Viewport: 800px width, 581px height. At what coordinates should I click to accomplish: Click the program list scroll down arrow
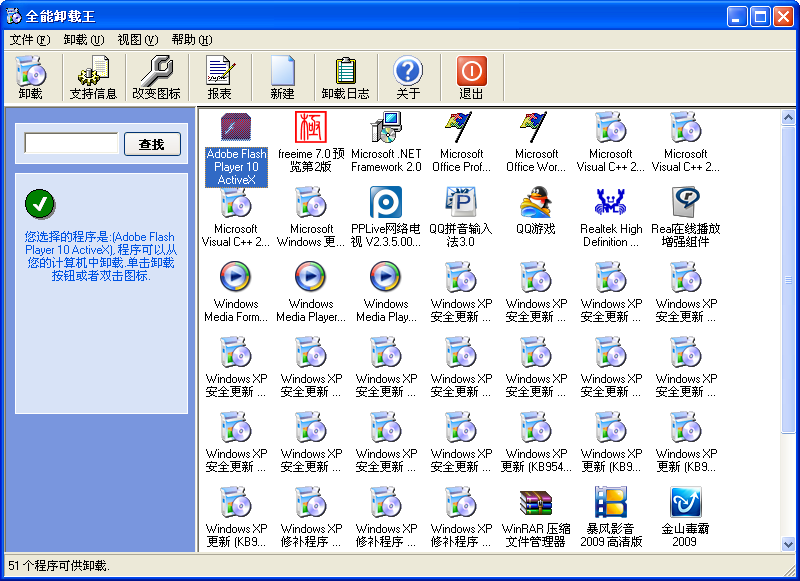788,541
